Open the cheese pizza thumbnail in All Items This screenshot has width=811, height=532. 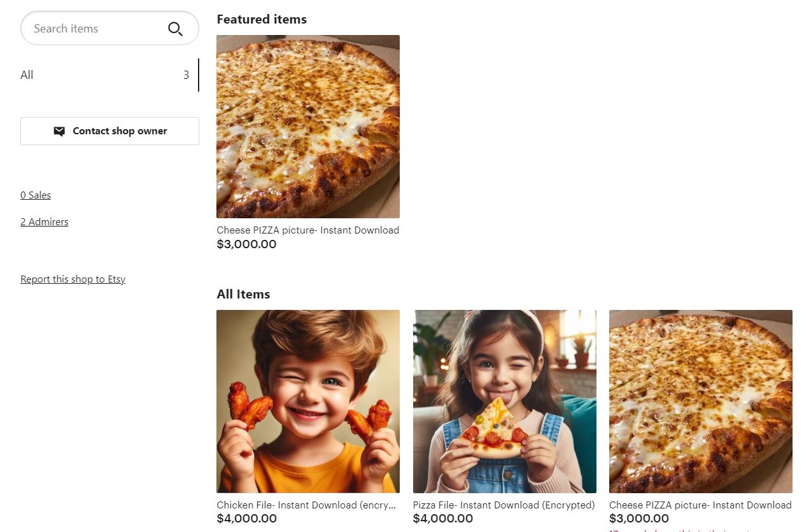(x=700, y=402)
